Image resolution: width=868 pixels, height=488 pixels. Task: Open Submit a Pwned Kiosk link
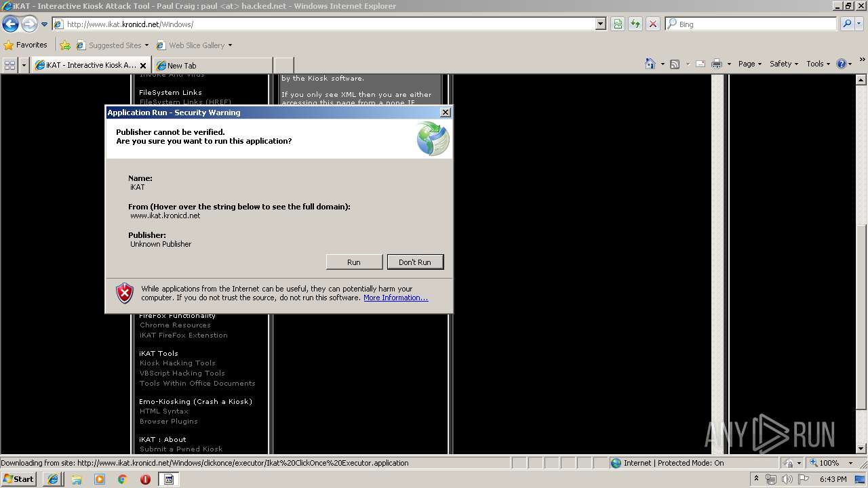point(181,449)
